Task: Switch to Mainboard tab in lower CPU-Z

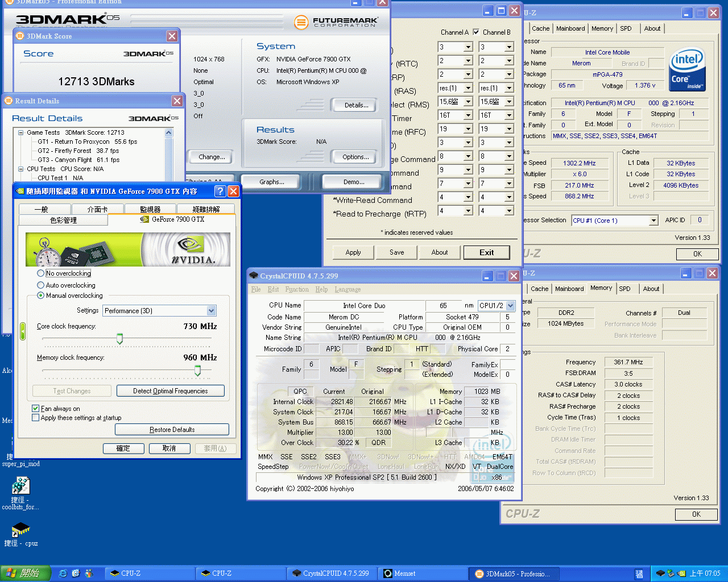Action: pos(569,289)
